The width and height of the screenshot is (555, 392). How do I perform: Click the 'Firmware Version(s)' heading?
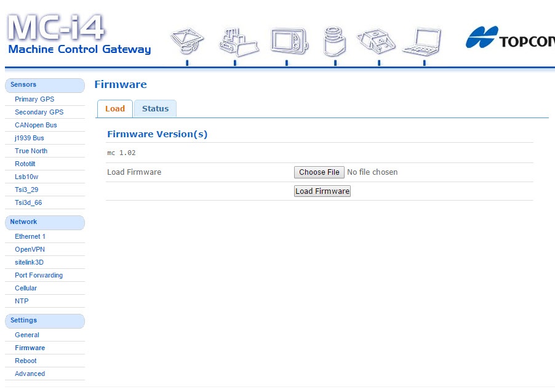pyautogui.click(x=157, y=134)
